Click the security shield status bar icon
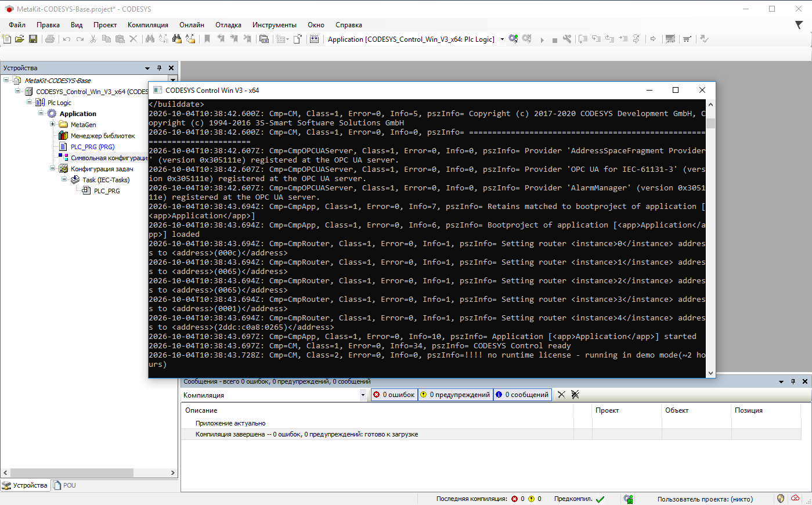The image size is (812, 505). (x=781, y=499)
